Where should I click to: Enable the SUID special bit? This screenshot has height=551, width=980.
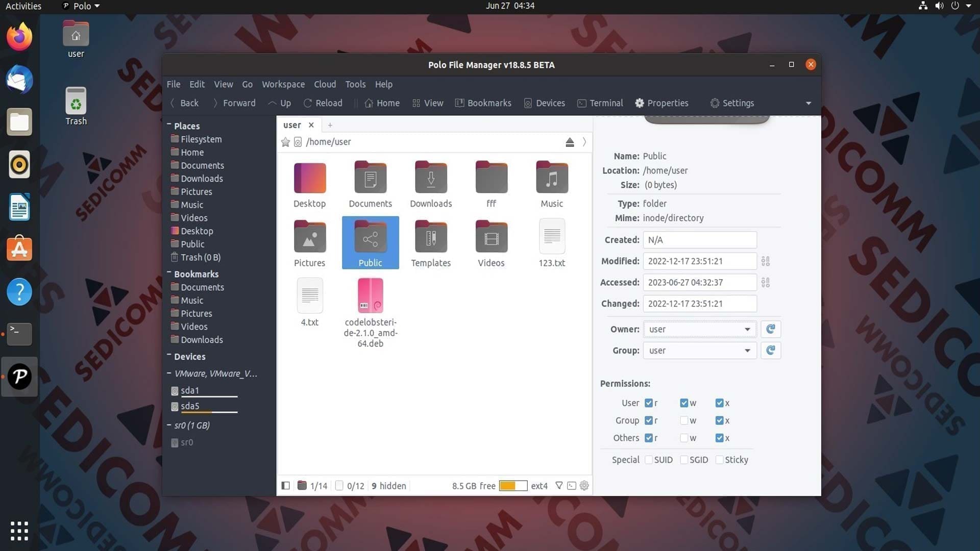(x=649, y=460)
